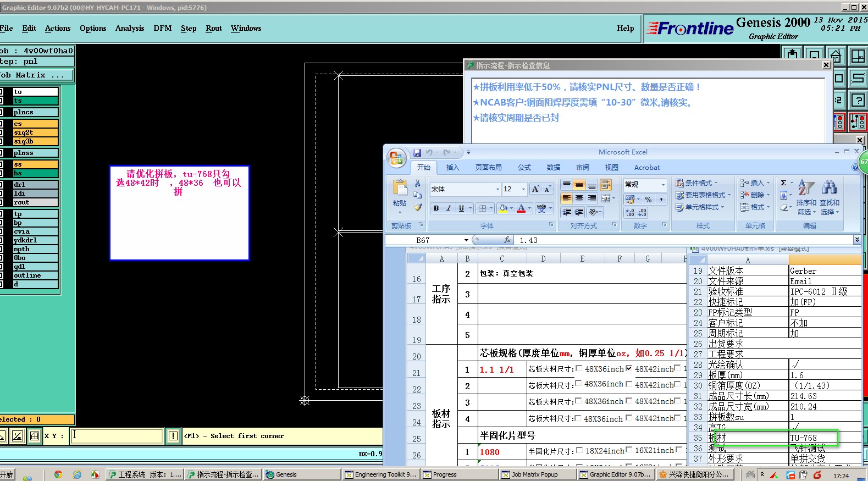Click the Underline button in Excel
Screen dimensions: 868x481
click(461, 208)
